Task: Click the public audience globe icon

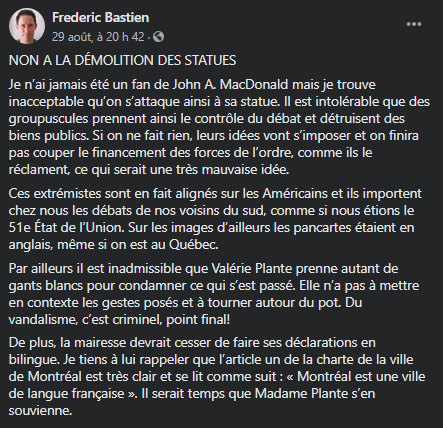Action: coord(158,37)
